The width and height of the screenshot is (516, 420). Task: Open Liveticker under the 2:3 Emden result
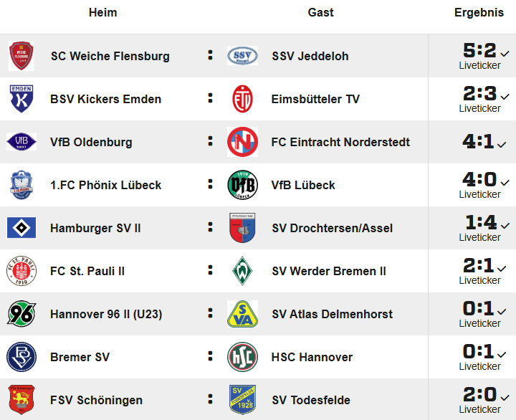tap(479, 108)
